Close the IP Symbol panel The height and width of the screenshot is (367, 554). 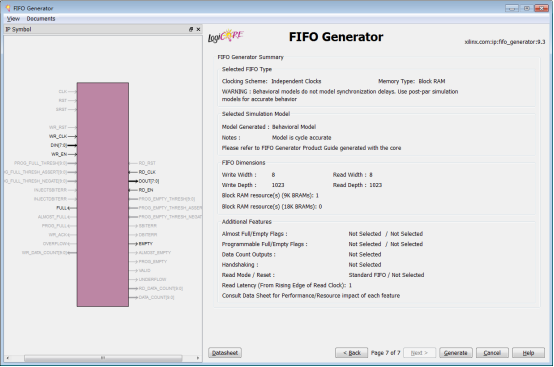coord(198,29)
